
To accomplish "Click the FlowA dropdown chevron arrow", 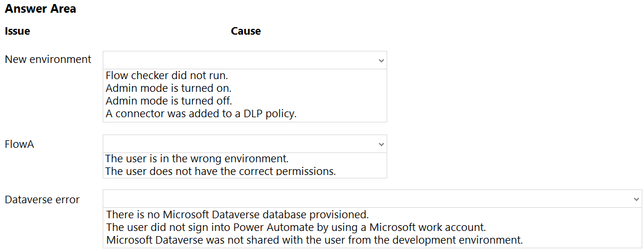I will click(381, 144).
